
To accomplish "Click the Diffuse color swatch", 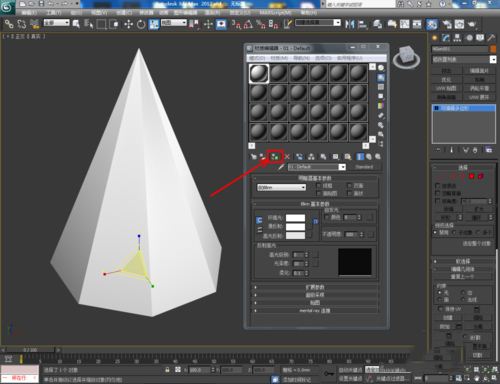I will [x=295, y=227].
